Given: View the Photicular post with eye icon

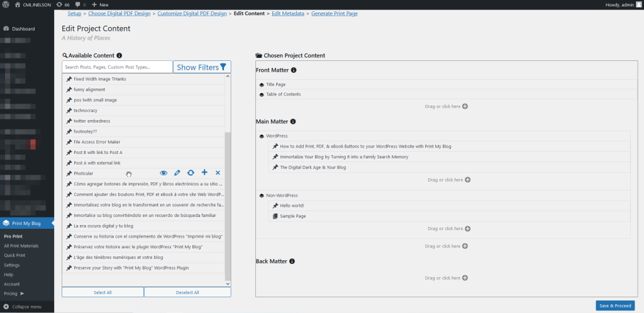Looking at the screenshot, I should (x=164, y=173).
